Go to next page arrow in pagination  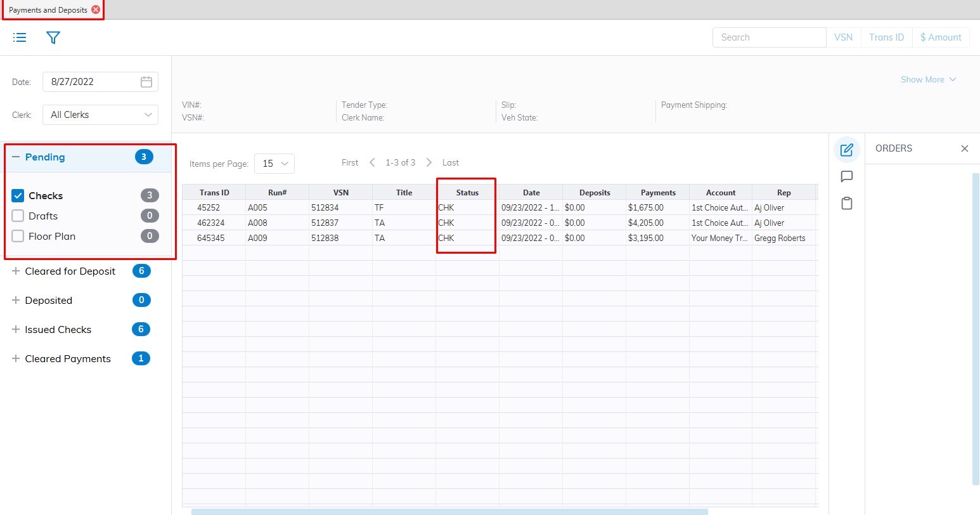point(429,163)
